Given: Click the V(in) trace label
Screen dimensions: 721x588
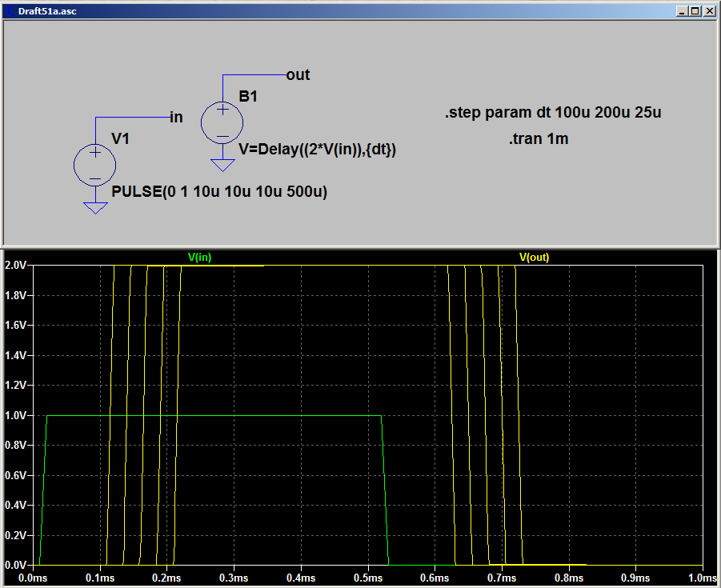Looking at the screenshot, I should pos(199,258).
